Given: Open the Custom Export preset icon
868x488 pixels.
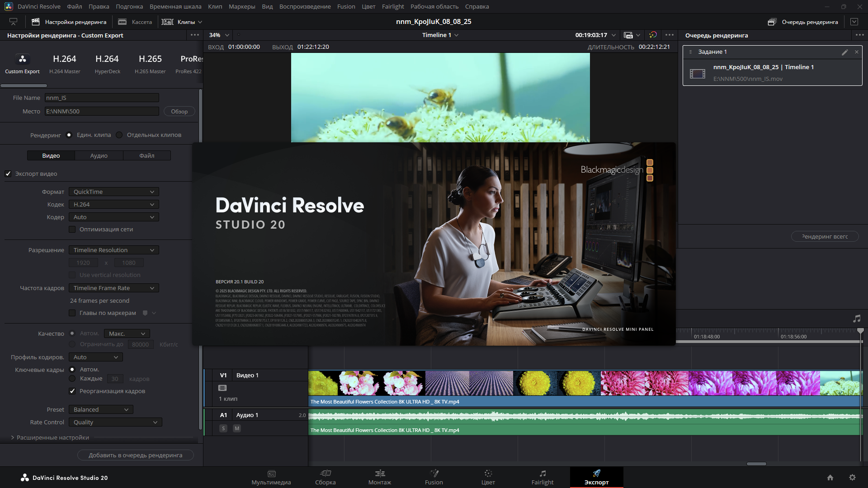Looking at the screenshot, I should 22,59.
